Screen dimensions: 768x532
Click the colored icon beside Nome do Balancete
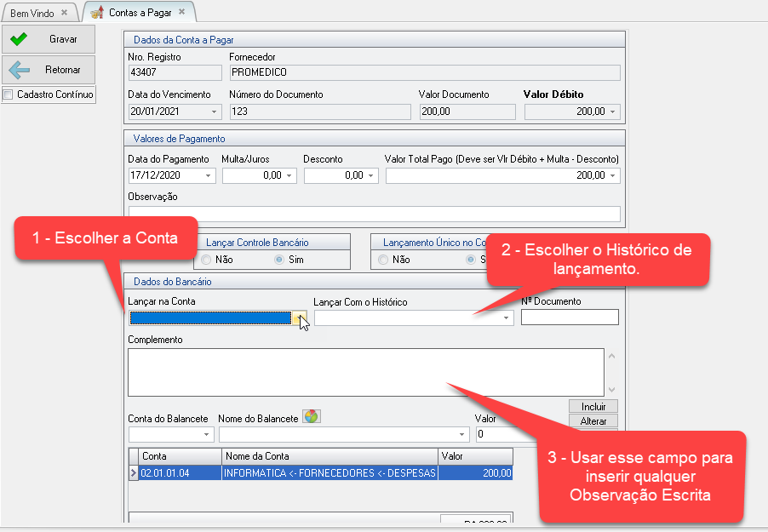[x=312, y=417]
